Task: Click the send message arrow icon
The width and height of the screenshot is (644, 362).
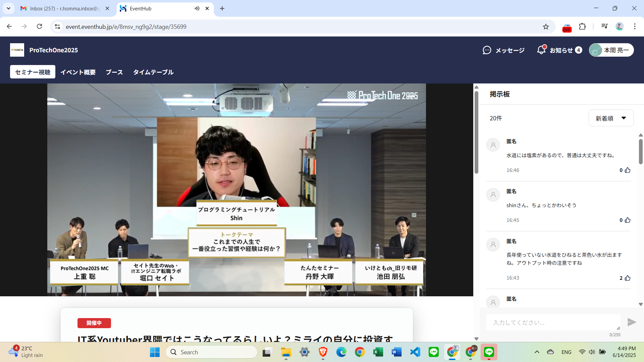Action: (x=632, y=322)
